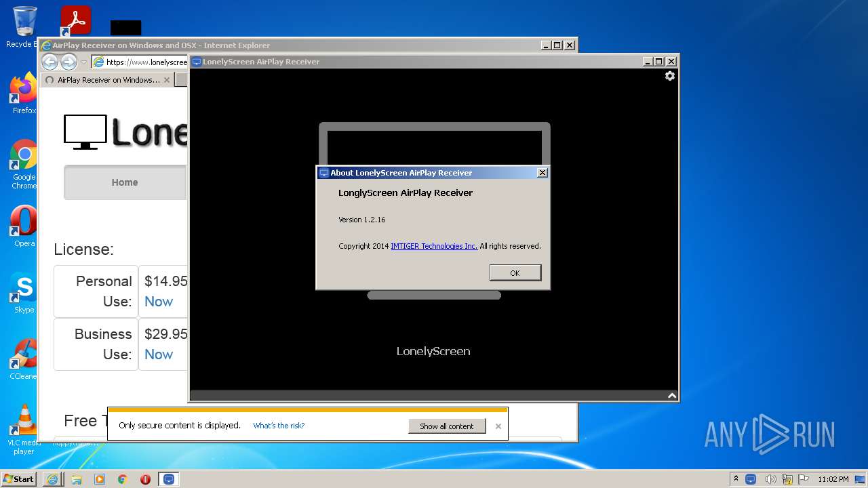Open the Action Center flag icon

click(x=804, y=479)
